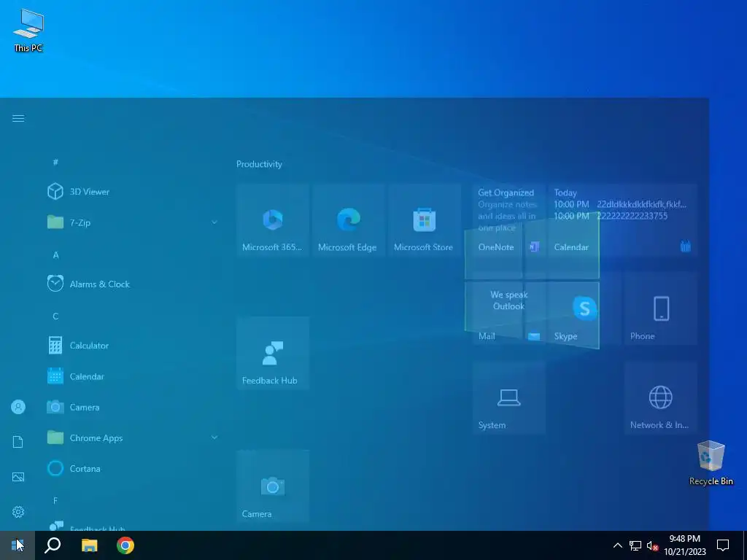This screenshot has width=747, height=560.
Task: Click the Productivity group header
Action: click(x=259, y=164)
